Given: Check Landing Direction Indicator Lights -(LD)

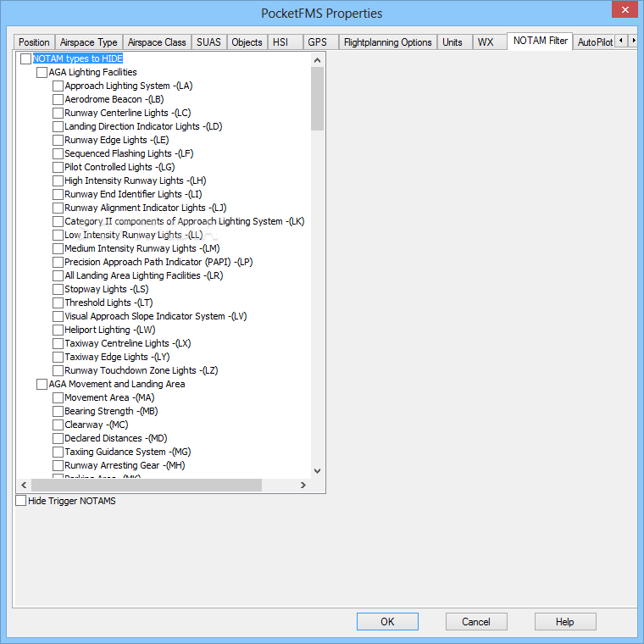Looking at the screenshot, I should click(58, 126).
